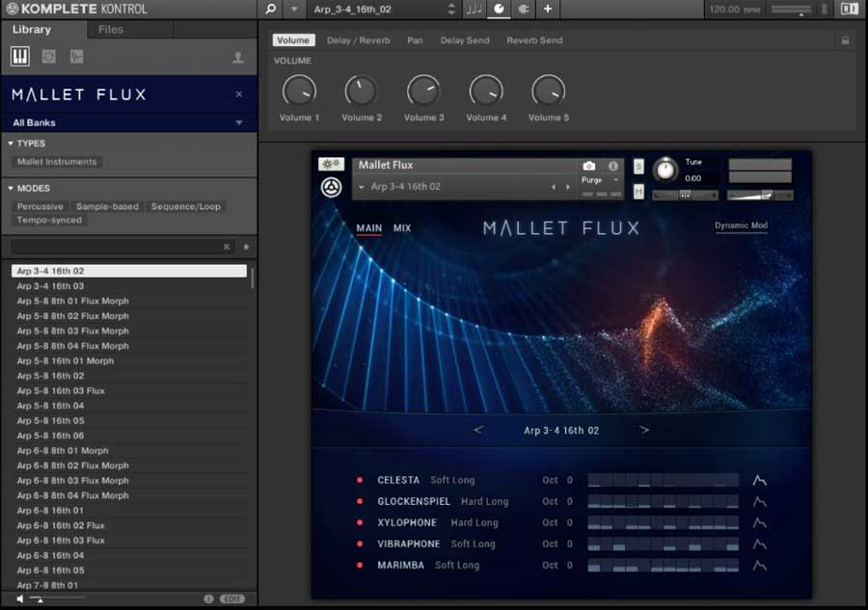The height and width of the screenshot is (610, 868).
Task: Filter presets by favorites star
Action: (x=246, y=247)
